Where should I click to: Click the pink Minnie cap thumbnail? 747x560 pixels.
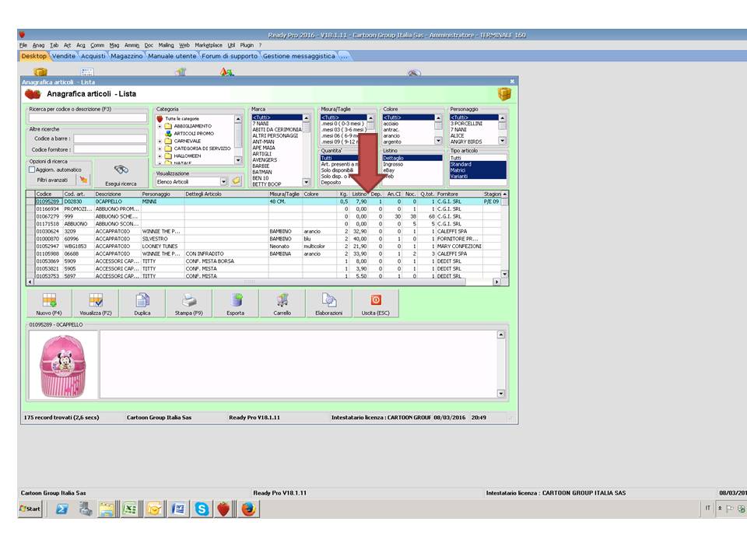pos(63,364)
